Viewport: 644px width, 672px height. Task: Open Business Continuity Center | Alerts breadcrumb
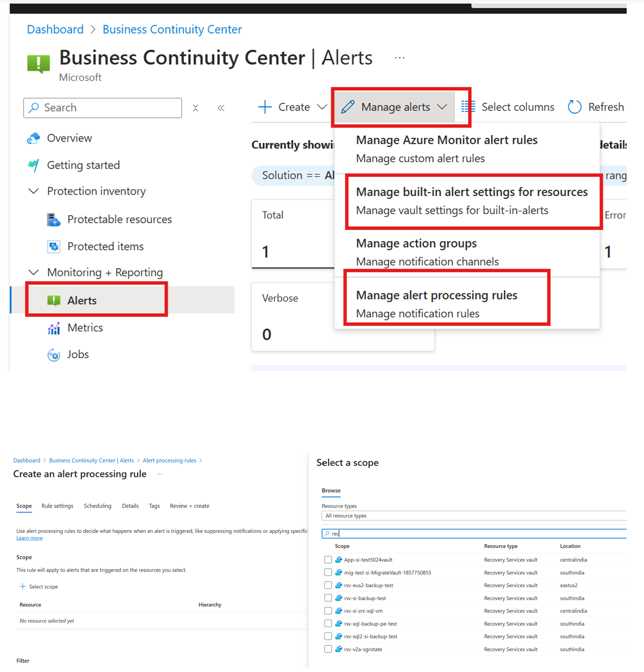[x=92, y=460]
